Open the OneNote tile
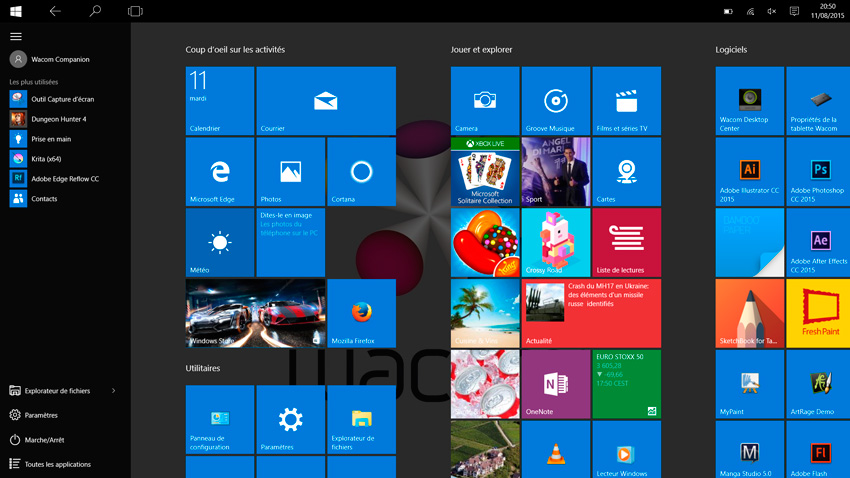 pos(556,384)
